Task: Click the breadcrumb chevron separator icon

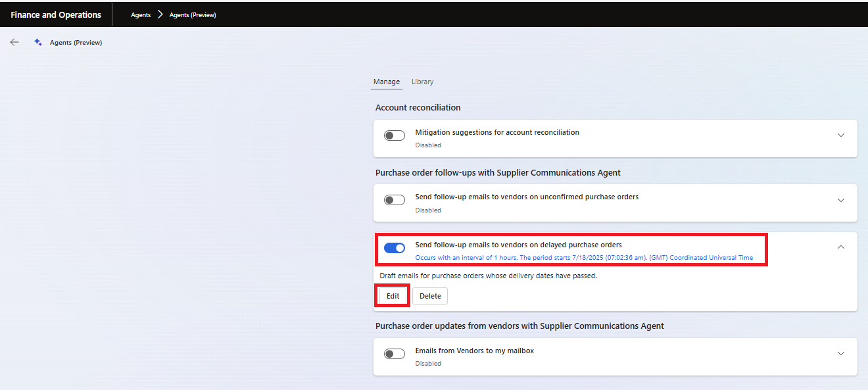Action: coord(160,14)
